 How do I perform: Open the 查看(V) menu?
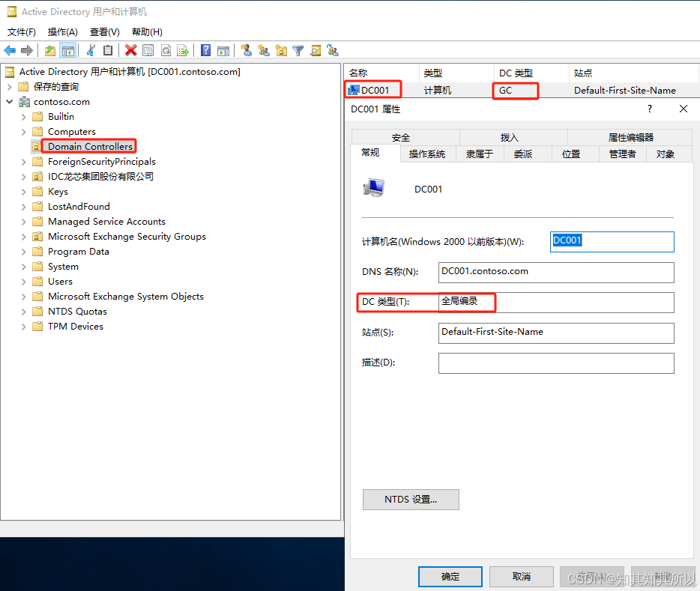104,32
